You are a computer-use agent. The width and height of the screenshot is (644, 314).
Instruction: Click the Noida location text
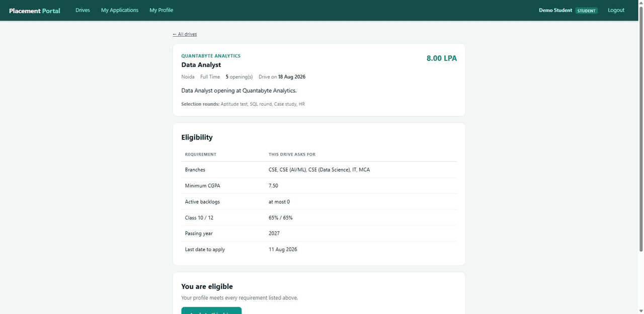[188, 77]
